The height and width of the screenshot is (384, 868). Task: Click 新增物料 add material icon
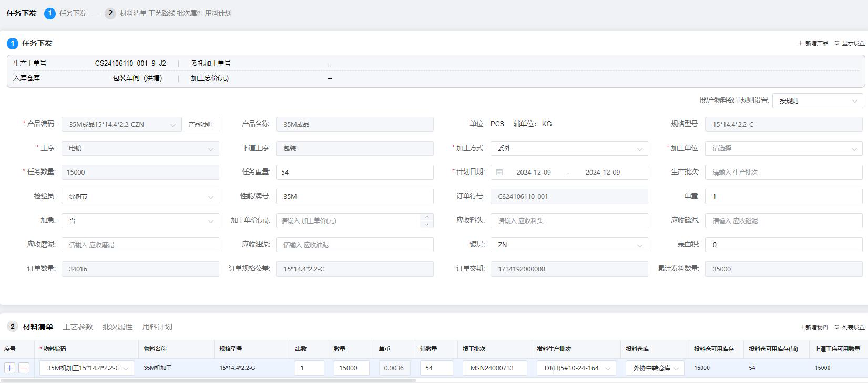(x=802, y=327)
